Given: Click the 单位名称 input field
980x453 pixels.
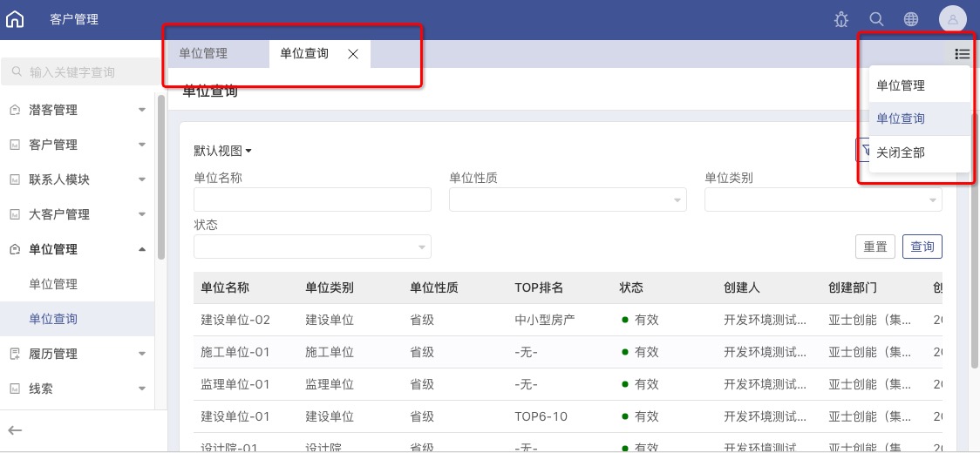Looking at the screenshot, I should click(312, 200).
